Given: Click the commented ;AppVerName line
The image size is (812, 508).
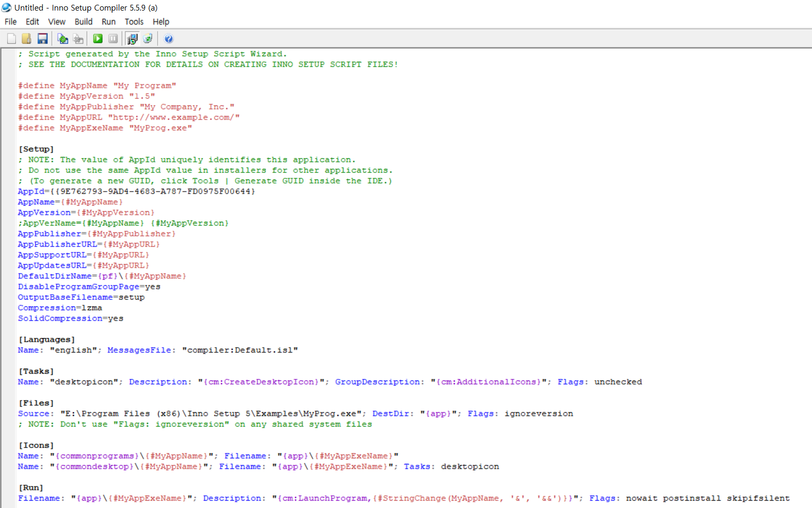Looking at the screenshot, I should [x=123, y=223].
